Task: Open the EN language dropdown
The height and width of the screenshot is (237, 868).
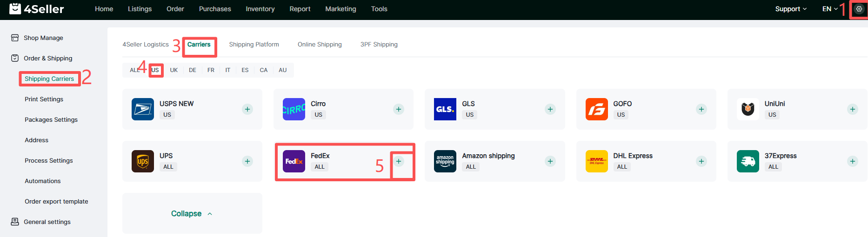Action: click(829, 9)
